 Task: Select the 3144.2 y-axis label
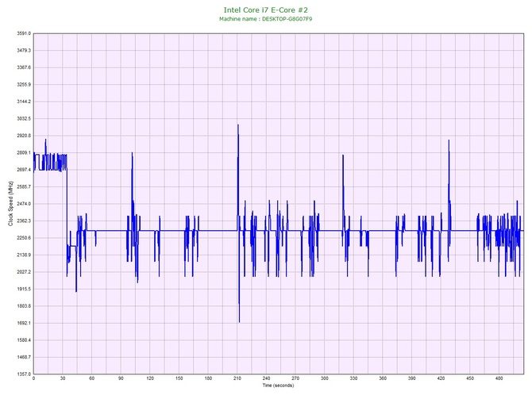[24, 102]
